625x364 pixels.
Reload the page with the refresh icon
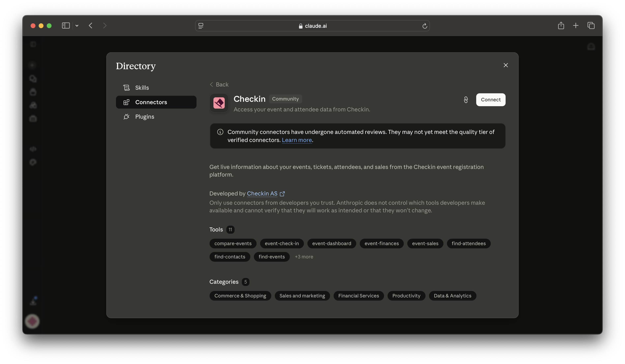click(425, 26)
